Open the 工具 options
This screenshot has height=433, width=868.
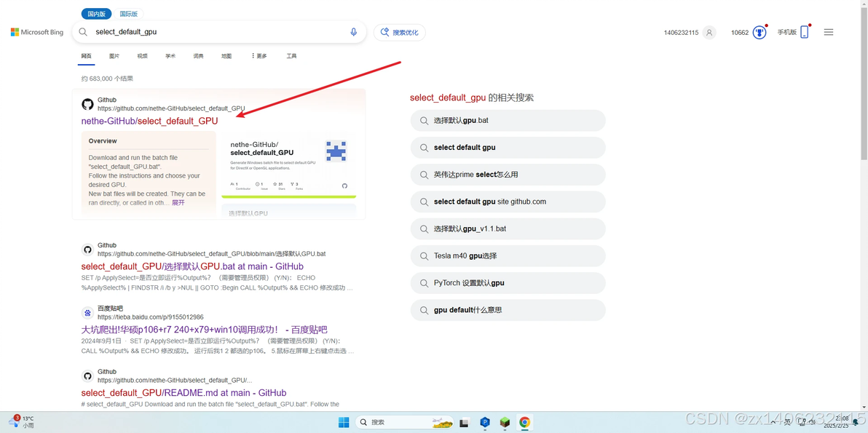coord(292,57)
